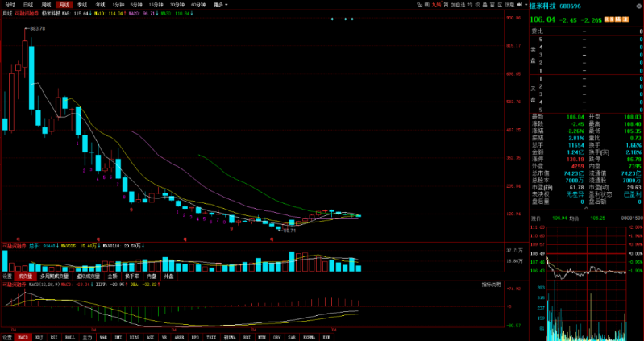644x341 pixels.
Task: Switch bottom indicator to BOLL
Action: coord(69,337)
